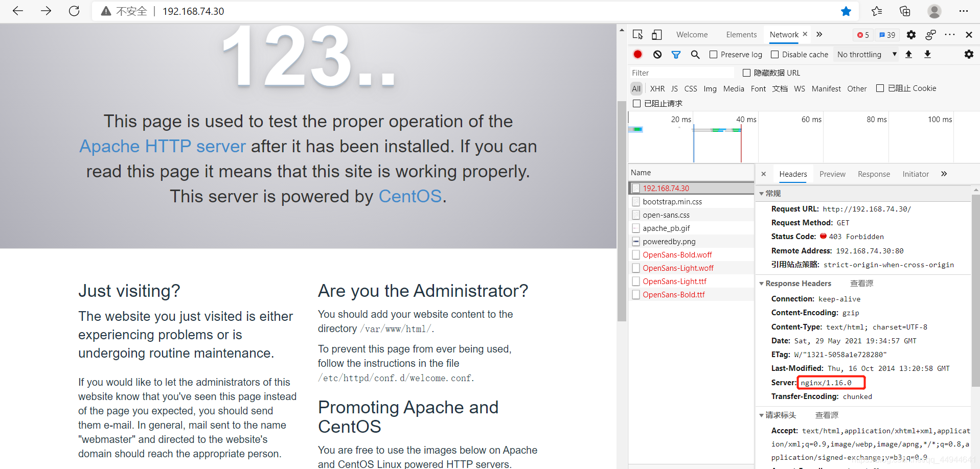Open the No throttling dropdown

867,54
